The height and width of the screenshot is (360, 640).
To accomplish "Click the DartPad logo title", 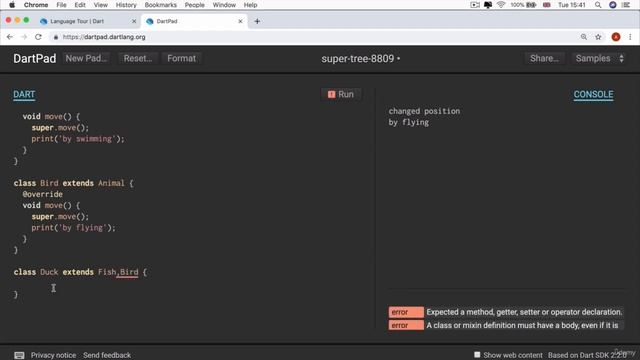I will (35, 58).
